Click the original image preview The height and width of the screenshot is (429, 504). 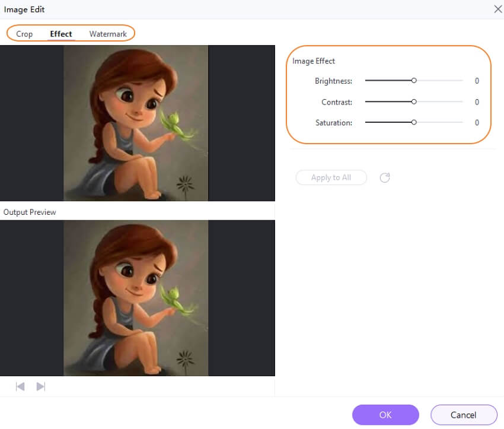[136, 123]
